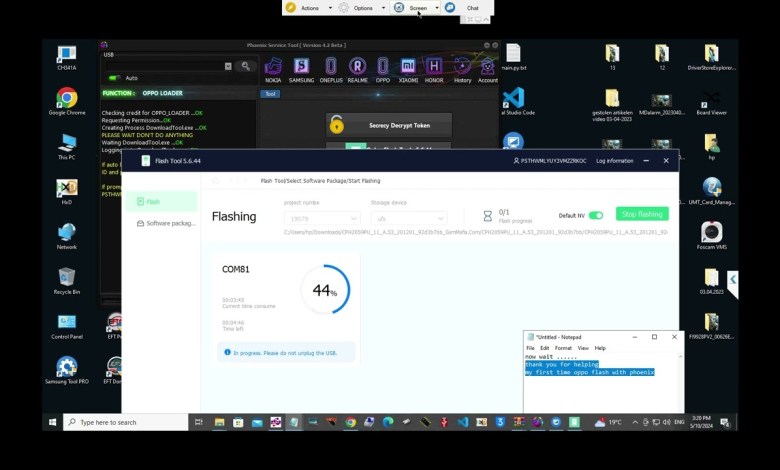Open Notepad Help menu
This screenshot has height=470, width=780.
tap(600, 348)
